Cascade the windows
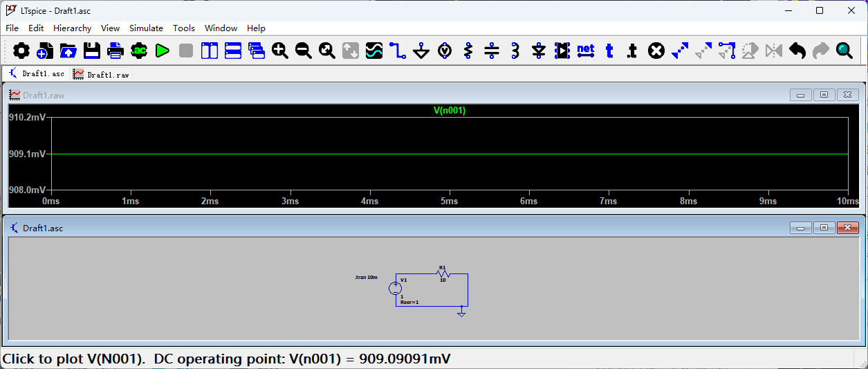The height and width of the screenshot is (369, 868). 257,51
